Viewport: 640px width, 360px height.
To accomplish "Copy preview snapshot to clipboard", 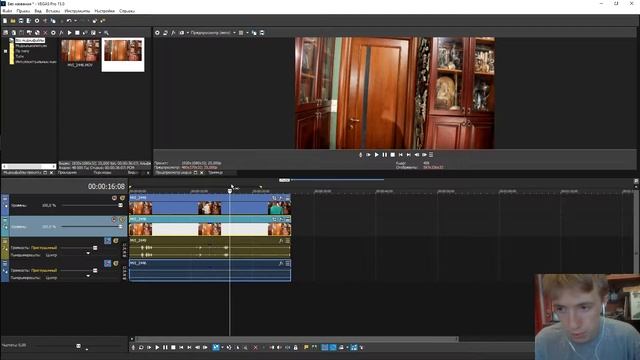I will click(254, 33).
